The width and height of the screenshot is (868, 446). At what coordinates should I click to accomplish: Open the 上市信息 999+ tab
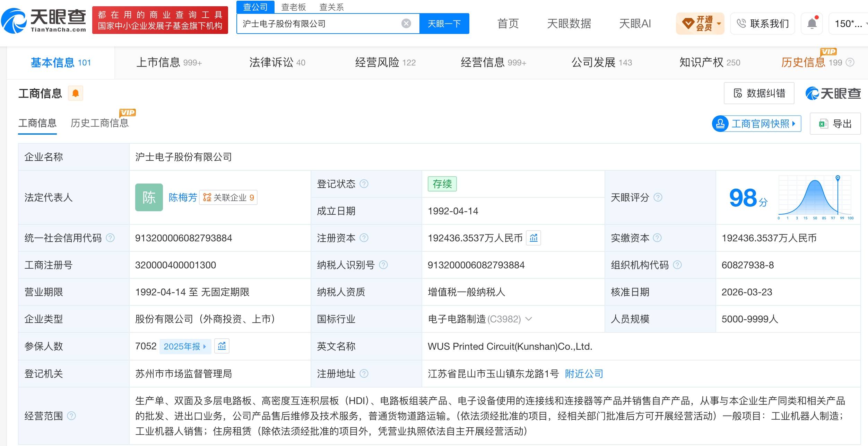[169, 63]
